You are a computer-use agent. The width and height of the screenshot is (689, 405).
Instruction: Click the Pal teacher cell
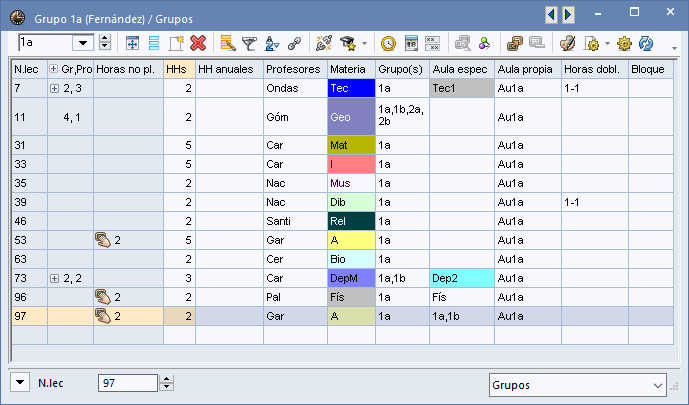295,297
